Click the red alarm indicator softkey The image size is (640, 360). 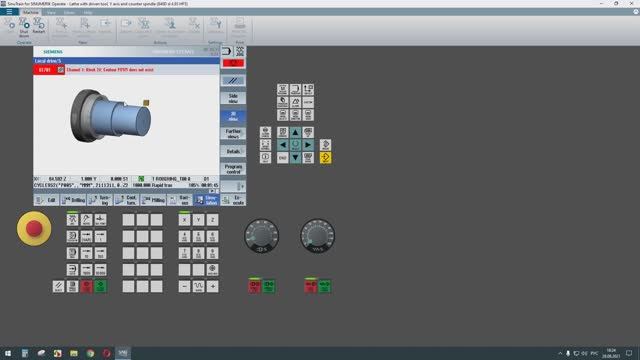[x=233, y=63]
